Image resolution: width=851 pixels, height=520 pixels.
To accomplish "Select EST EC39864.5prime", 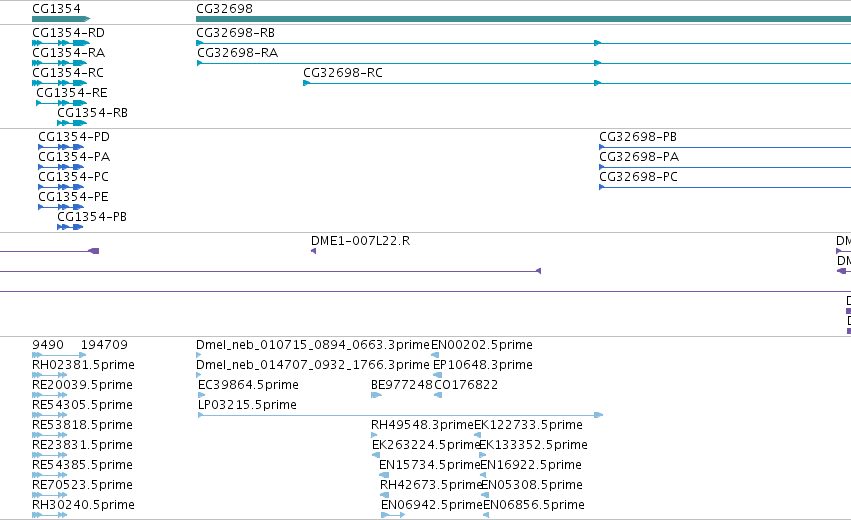I will [248, 385].
